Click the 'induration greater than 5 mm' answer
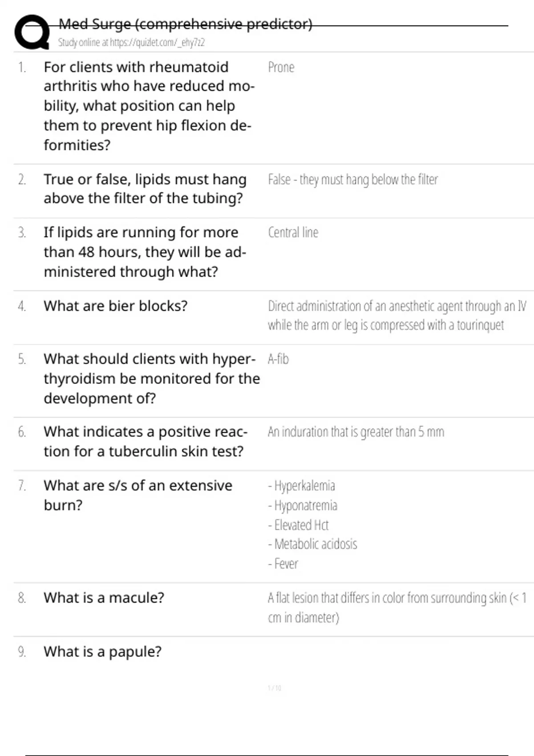Screen dimensions: 534x756 tap(356, 432)
